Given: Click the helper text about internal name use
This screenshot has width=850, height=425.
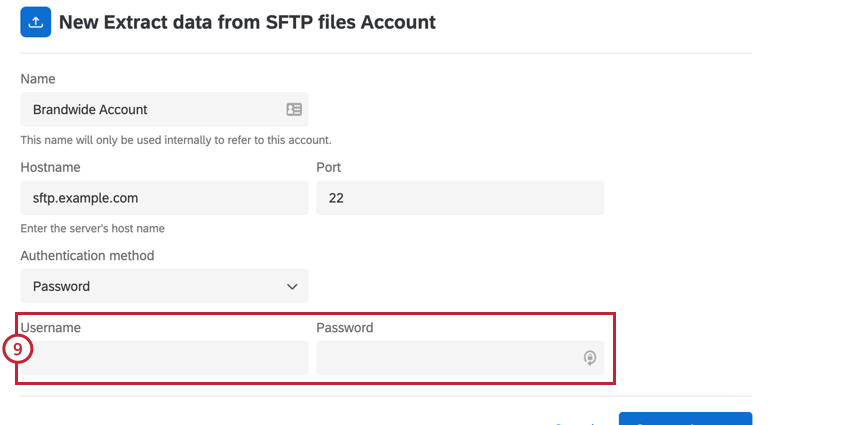Looking at the screenshot, I should pyautogui.click(x=176, y=139).
